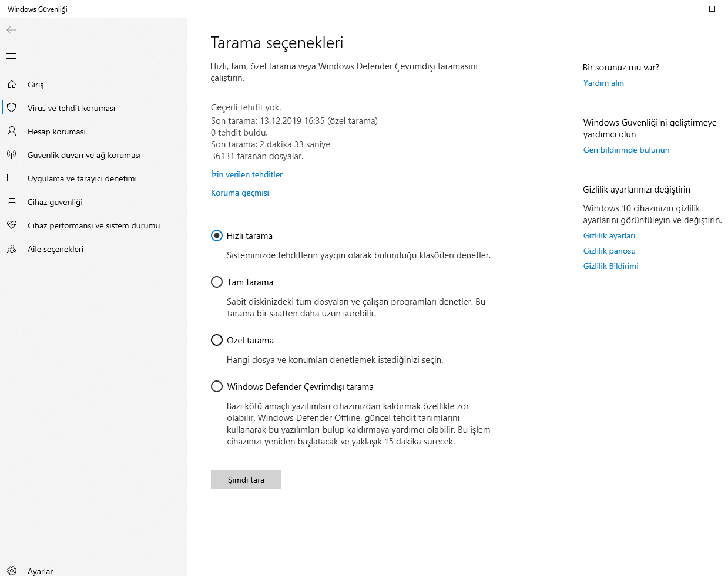Screen dimensions: 728x576
Task: Click the back arrow icon
Action: pos(11,30)
